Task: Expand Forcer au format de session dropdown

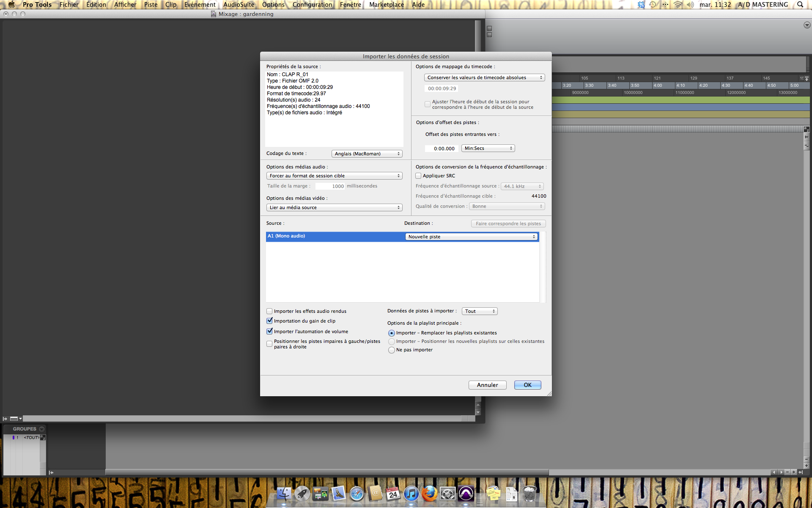Action: pos(334,176)
